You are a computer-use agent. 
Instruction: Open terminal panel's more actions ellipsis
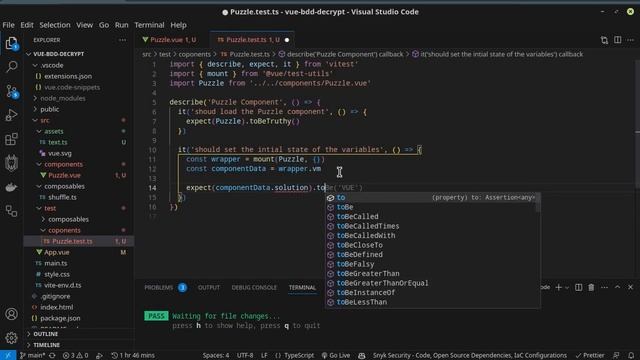[604, 287]
